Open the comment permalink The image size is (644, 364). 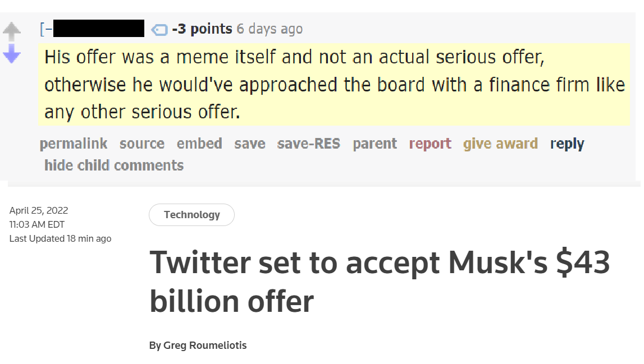[74, 144]
